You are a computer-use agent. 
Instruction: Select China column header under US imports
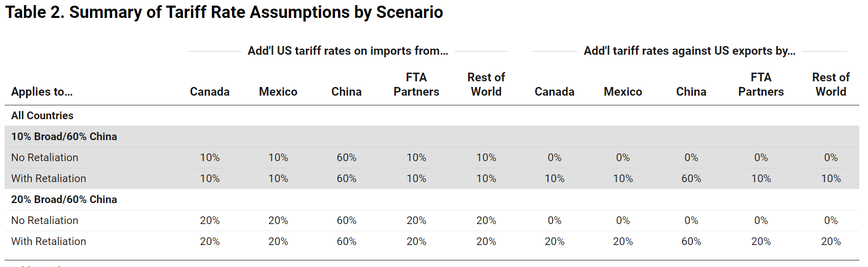click(346, 92)
